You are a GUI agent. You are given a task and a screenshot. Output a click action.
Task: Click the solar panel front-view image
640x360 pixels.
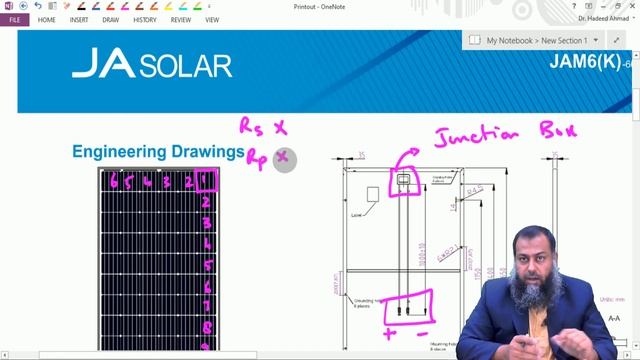click(x=159, y=259)
